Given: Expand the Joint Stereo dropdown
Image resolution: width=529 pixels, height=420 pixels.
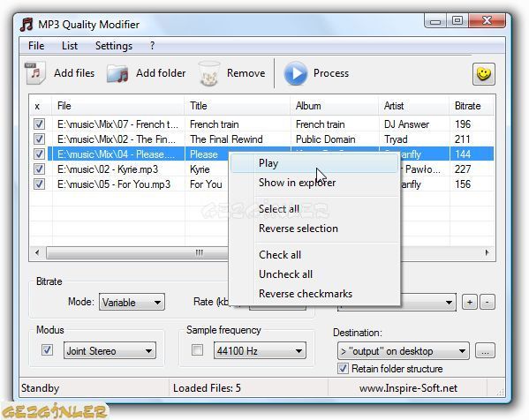Looking at the screenshot, I should 110,350.
